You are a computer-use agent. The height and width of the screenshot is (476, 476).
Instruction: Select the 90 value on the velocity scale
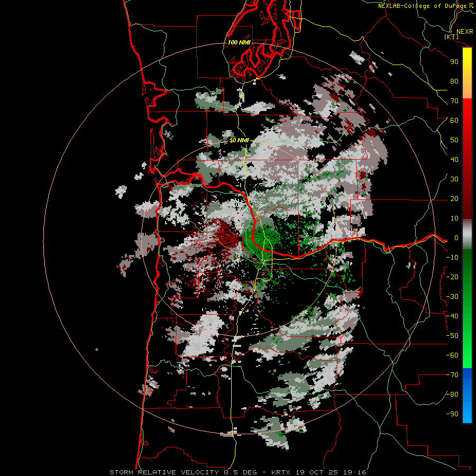click(454, 62)
